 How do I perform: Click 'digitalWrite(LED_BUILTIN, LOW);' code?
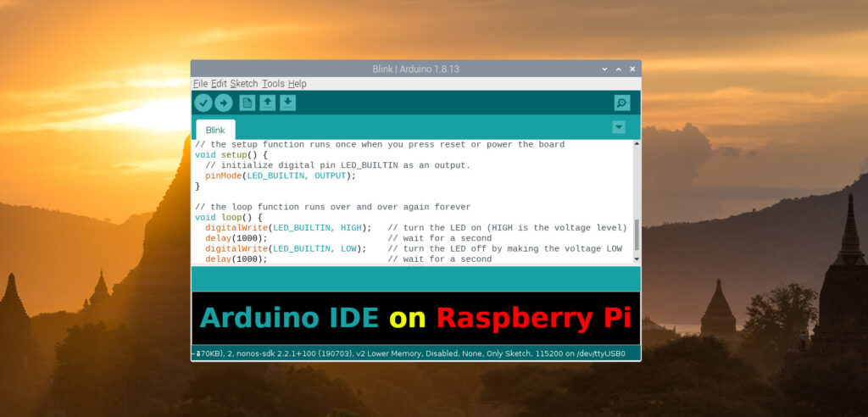coord(286,248)
